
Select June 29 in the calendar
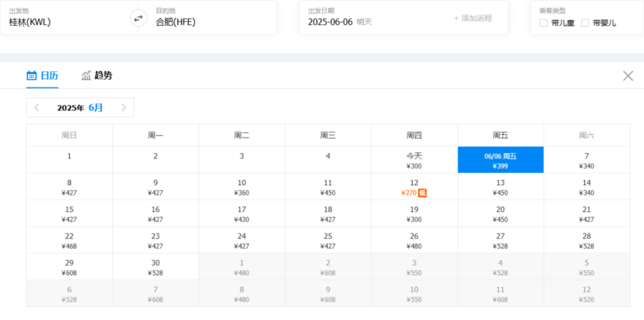(69, 267)
